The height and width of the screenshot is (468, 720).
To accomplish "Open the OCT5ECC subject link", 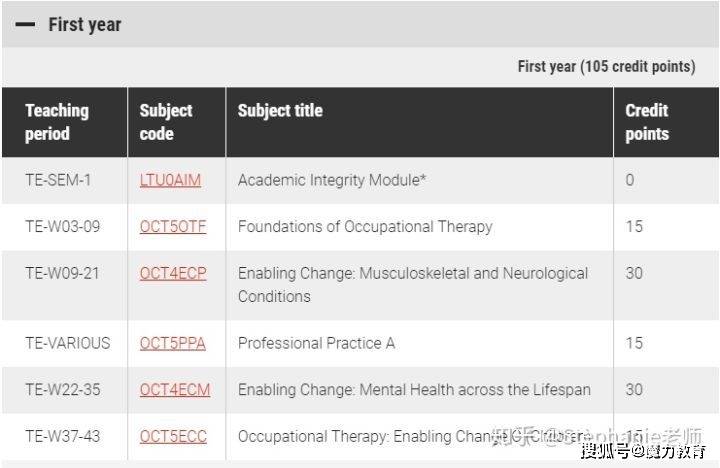I will 173,436.
